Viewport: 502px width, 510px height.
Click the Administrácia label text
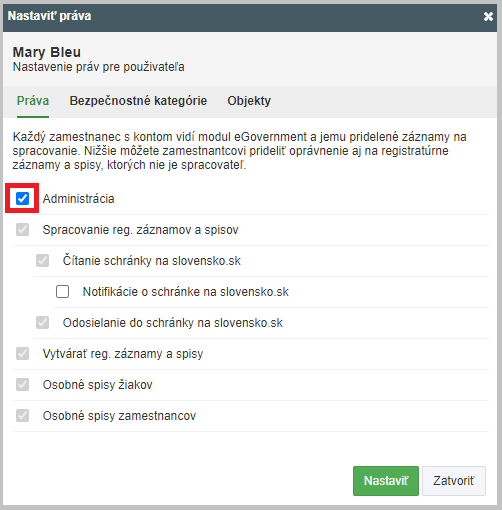pyautogui.click(x=79, y=199)
